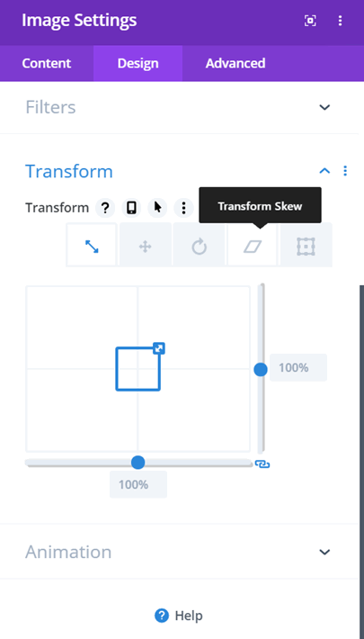364x639 pixels.
Task: Click the expand-modal icon in the header
Action: 310,21
